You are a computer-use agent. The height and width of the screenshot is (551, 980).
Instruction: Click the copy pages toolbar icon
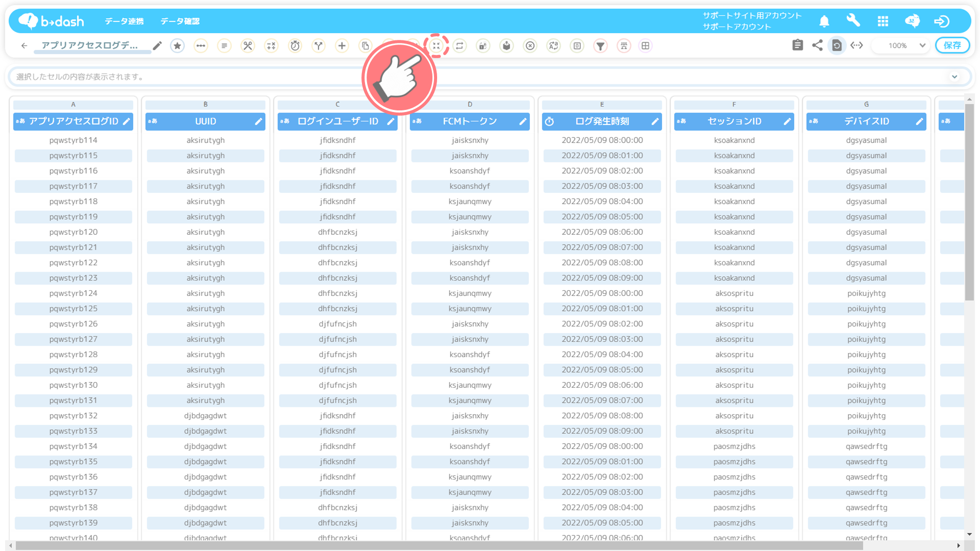[366, 46]
